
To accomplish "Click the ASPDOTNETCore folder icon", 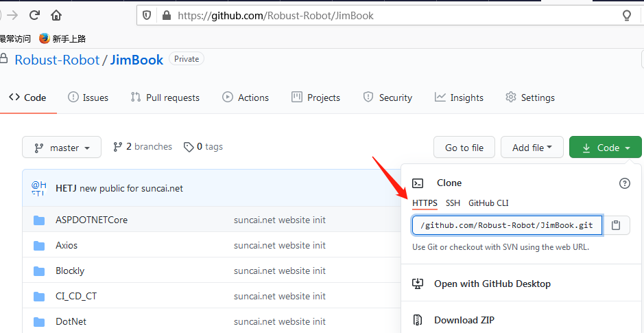I will pos(39,220).
